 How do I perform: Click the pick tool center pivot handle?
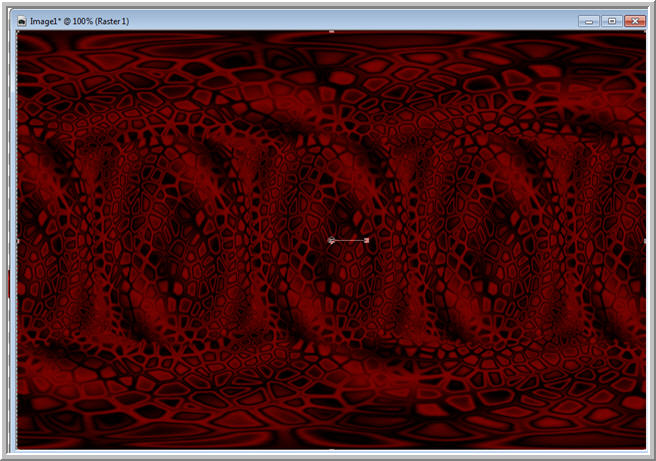(331, 240)
